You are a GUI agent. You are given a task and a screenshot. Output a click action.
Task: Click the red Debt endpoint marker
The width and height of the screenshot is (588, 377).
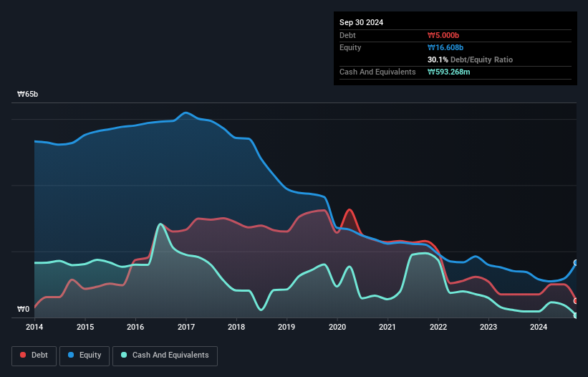click(576, 301)
